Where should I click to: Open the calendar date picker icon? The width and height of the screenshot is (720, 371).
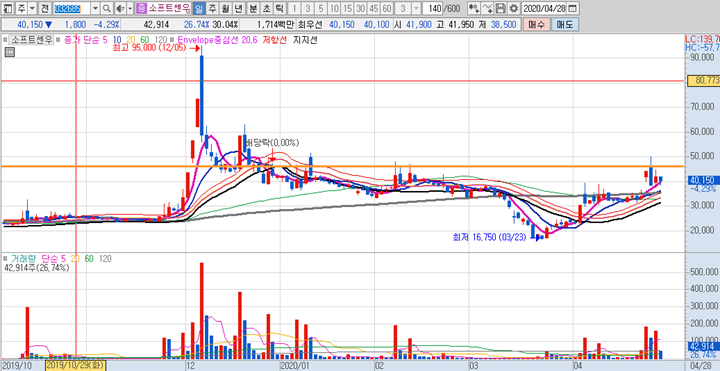point(573,8)
